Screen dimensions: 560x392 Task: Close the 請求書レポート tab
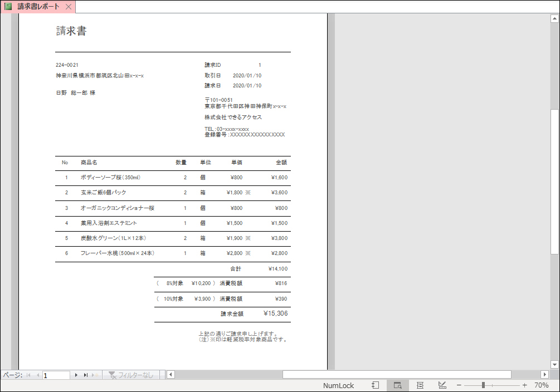pyautogui.click(x=69, y=7)
